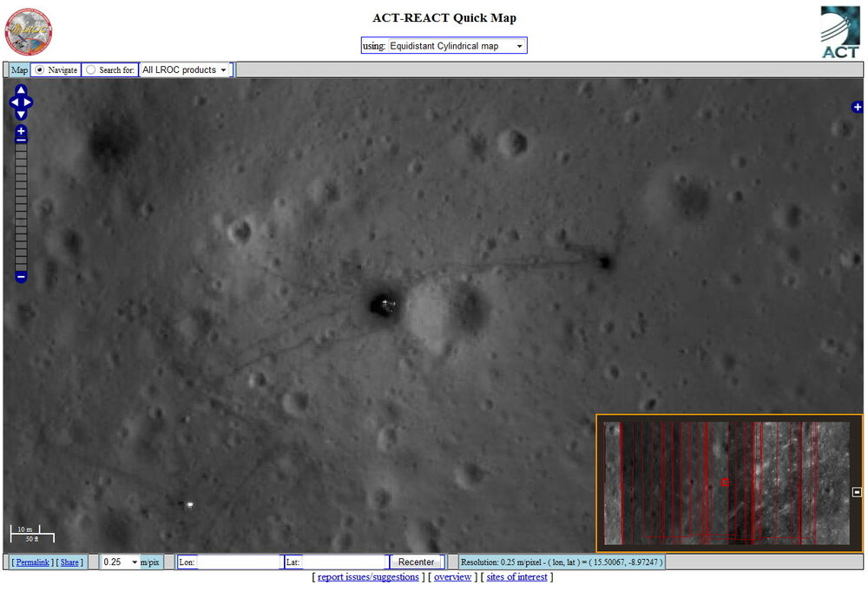The height and width of the screenshot is (591, 868).
Task: Enable the 'Search for' radio option
Action: (x=90, y=69)
